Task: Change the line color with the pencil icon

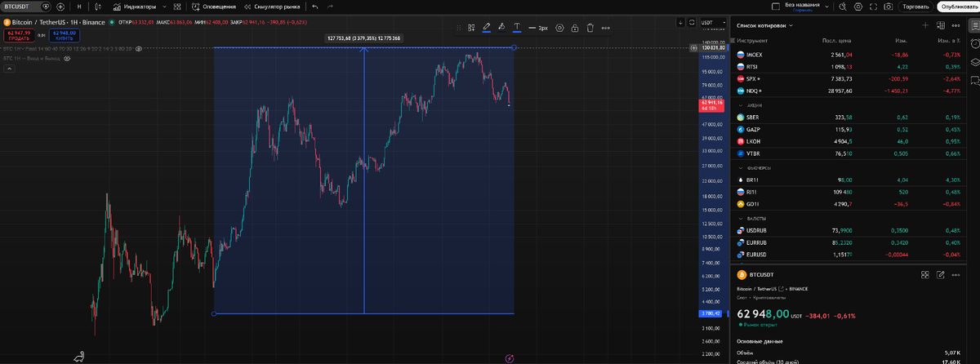Action: (x=487, y=27)
